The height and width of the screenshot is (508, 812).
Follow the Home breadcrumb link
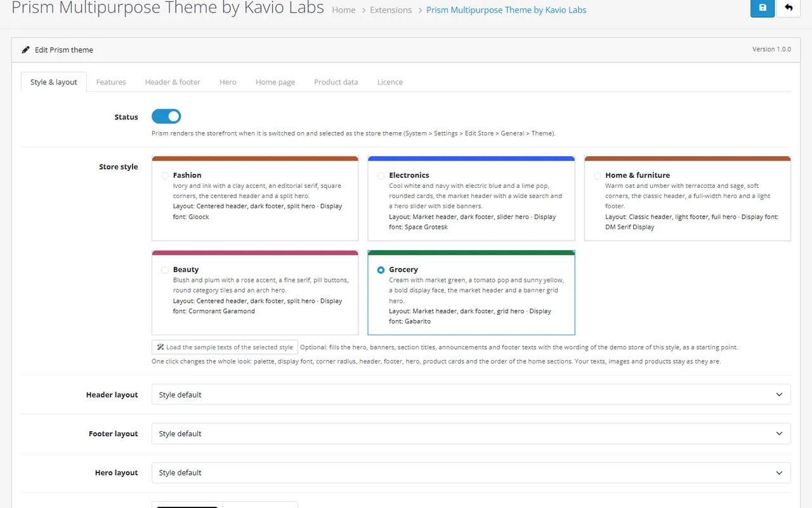pos(344,10)
